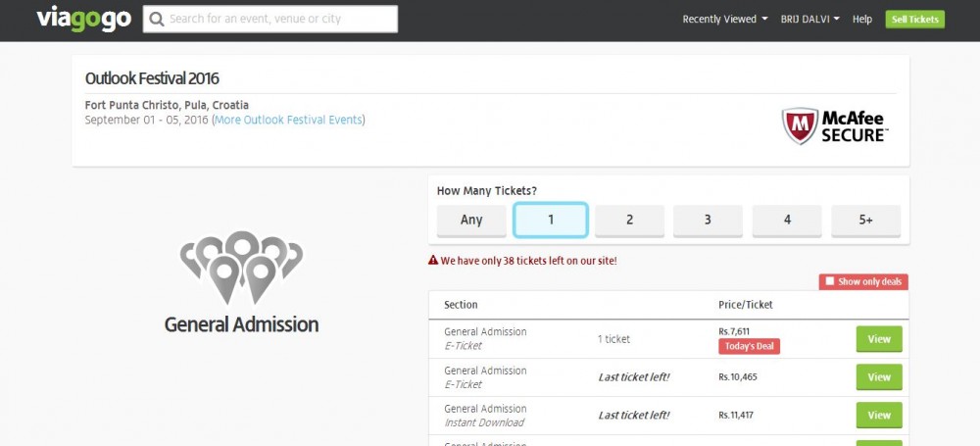Select 5+ ticket quantity
This screenshot has height=446, width=980.
(x=865, y=221)
